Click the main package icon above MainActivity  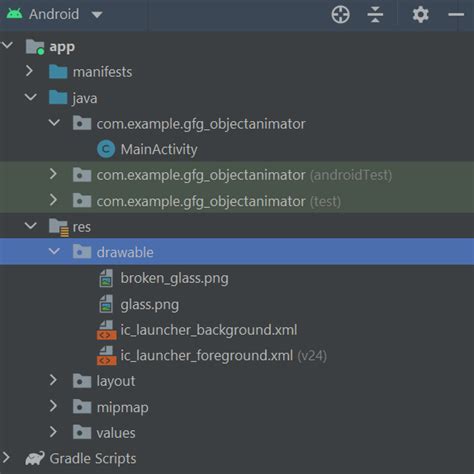tap(82, 123)
